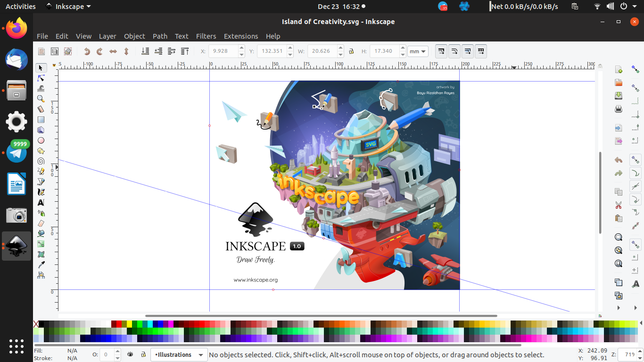Viewport: 644px width, 362px height.
Task: Open the Filters menu
Action: tap(206, 36)
